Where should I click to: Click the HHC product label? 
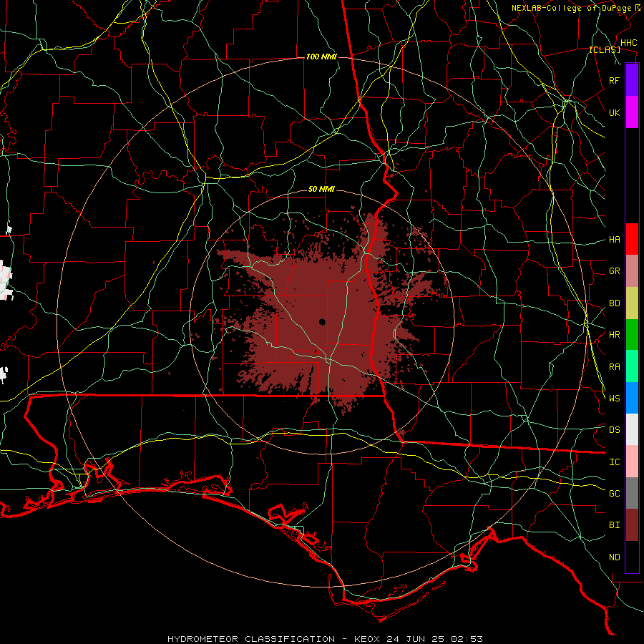(x=629, y=43)
